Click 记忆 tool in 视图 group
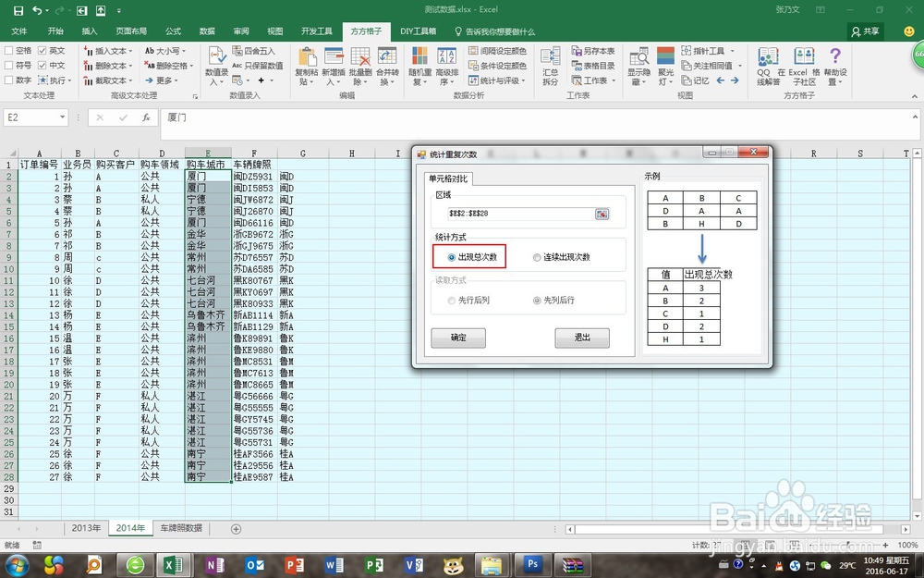The height and width of the screenshot is (578, 924). tap(696, 80)
